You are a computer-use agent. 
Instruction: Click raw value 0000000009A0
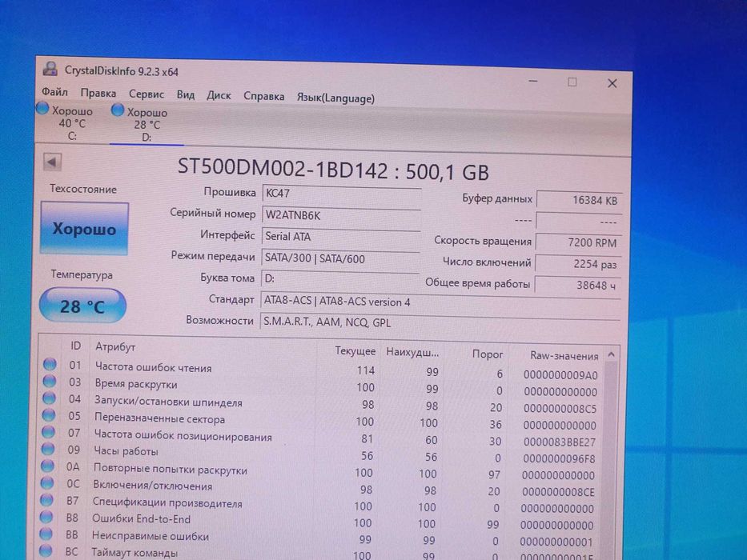coord(560,375)
